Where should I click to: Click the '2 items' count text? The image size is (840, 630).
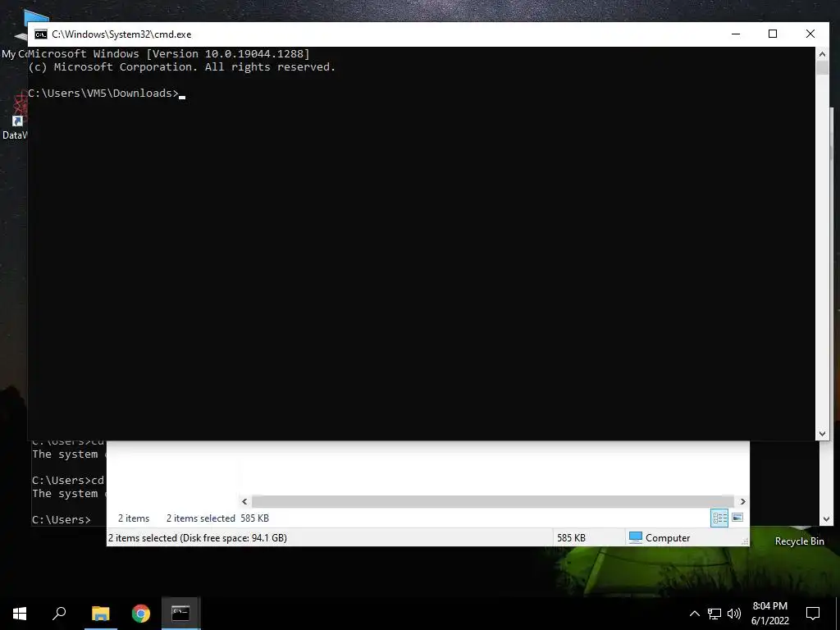click(134, 518)
